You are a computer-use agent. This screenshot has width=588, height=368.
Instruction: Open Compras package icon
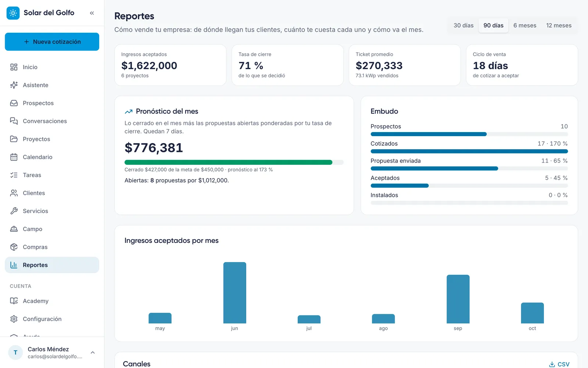[x=14, y=247]
